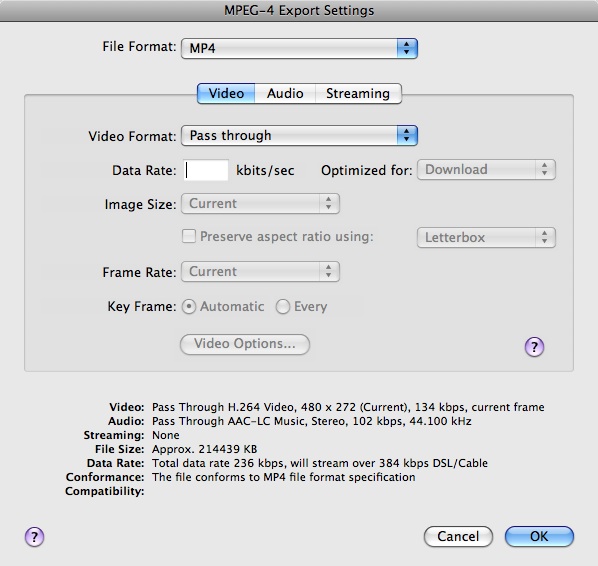Click the purple help icon in Video panel
Image resolution: width=598 pixels, height=566 pixels.
click(534, 347)
